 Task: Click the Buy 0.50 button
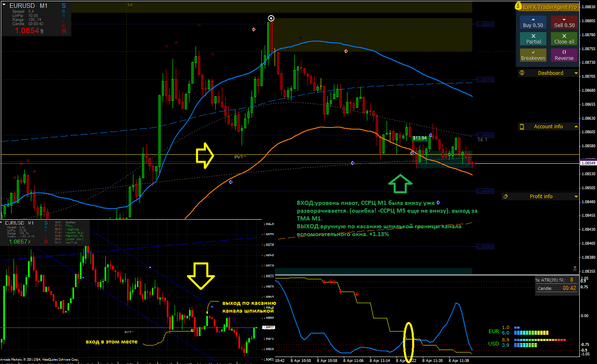(x=533, y=22)
